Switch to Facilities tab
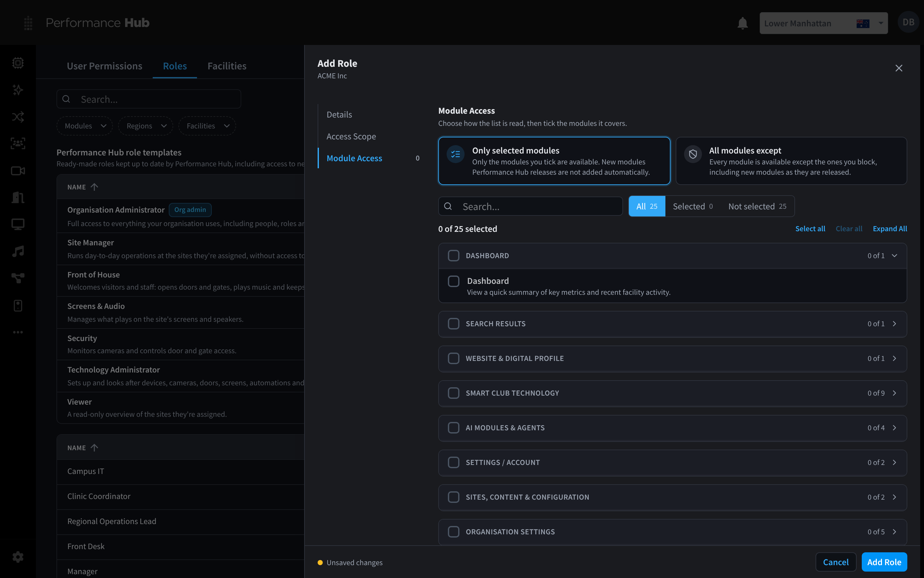 click(x=227, y=66)
